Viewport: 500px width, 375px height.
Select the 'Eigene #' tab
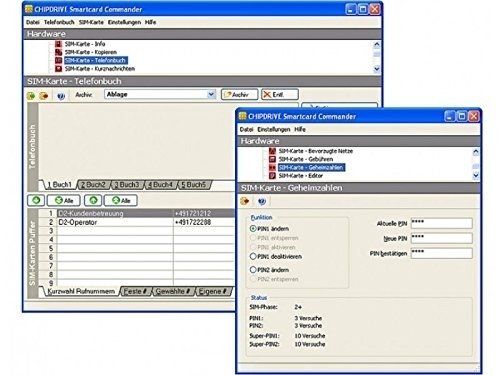[213, 291]
